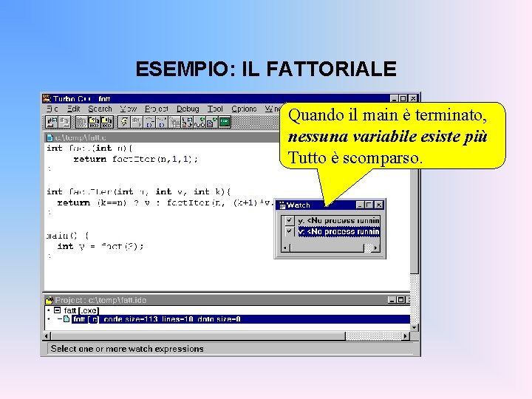The height and width of the screenshot is (399, 532).
Task: Select the fatt [.exe] target in the project tree
Action: [x=81, y=310]
